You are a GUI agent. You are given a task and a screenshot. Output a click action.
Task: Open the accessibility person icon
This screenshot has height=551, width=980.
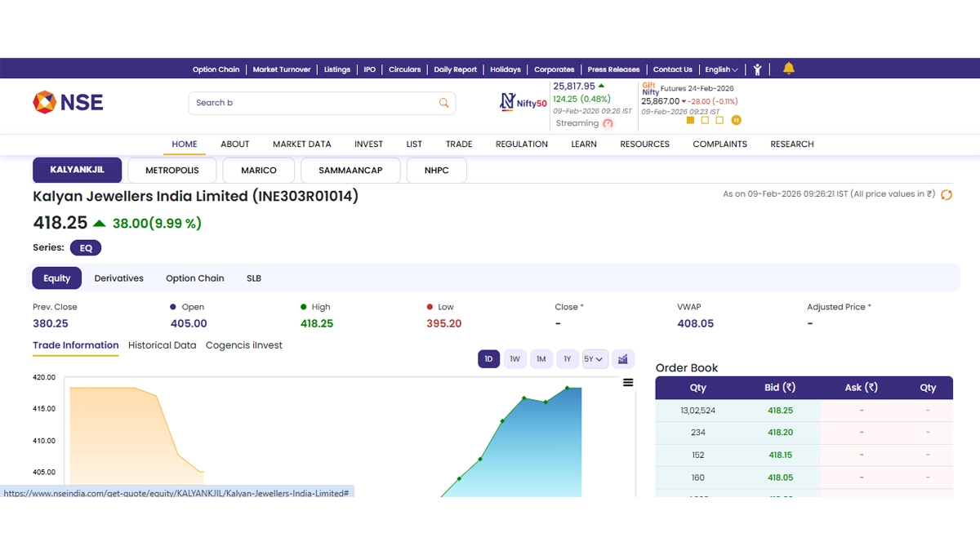tap(758, 69)
